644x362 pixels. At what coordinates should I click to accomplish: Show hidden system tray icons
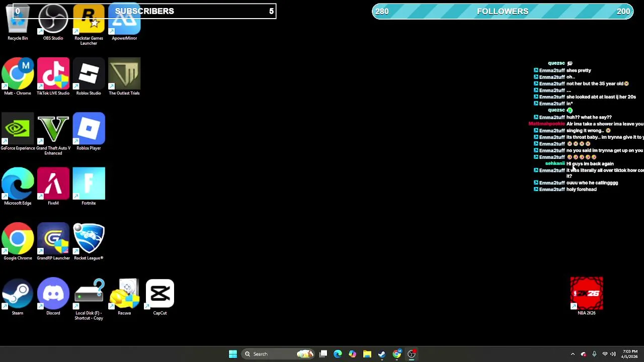pos(573,354)
